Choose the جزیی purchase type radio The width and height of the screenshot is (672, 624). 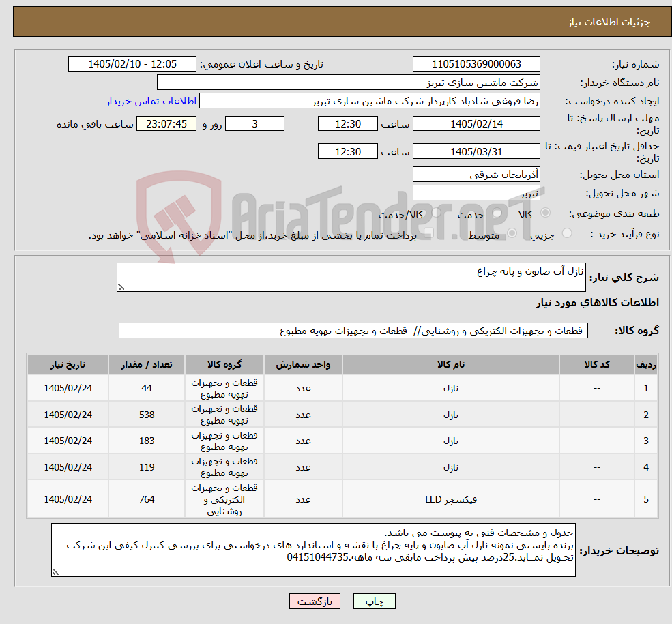pyautogui.click(x=566, y=233)
